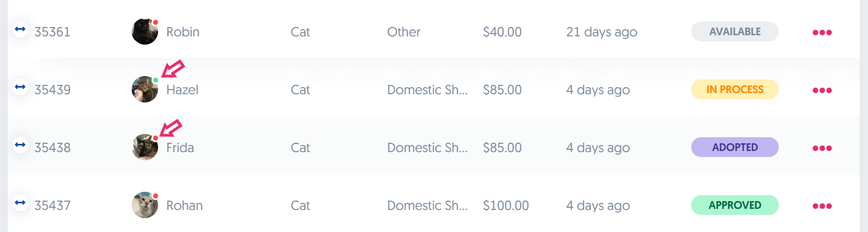Screen dimensions: 868x232
Task: Click Rohan's cat avatar photo
Action: click(145, 206)
